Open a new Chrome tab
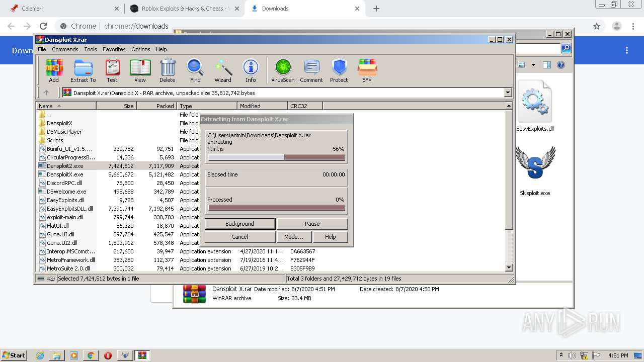 click(376, 9)
